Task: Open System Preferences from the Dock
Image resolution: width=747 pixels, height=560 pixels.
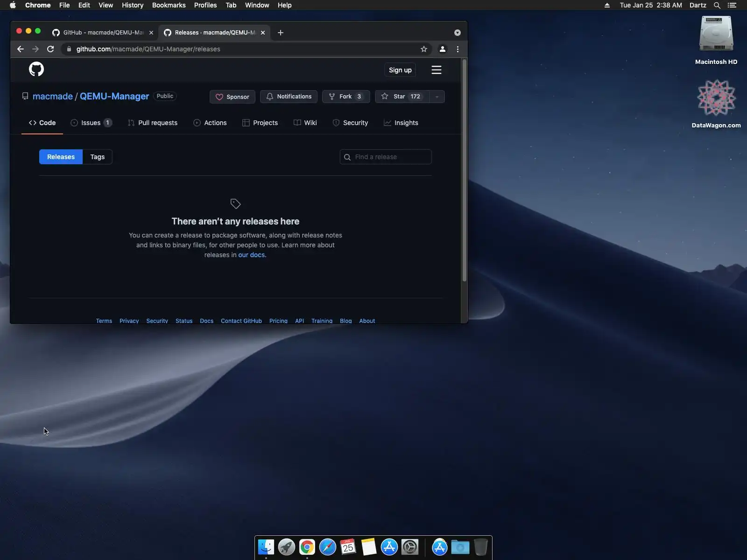Action: tap(410, 547)
